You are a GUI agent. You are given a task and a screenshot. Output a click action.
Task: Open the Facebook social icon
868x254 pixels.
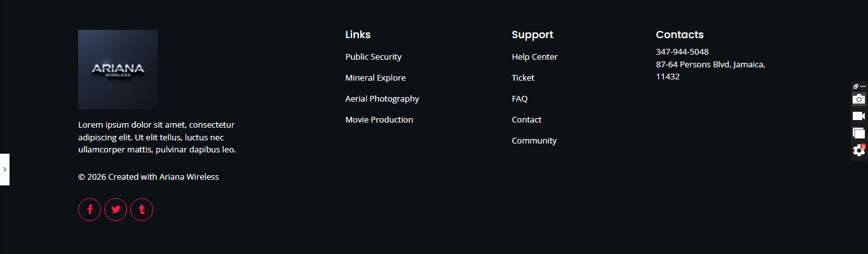pos(90,210)
